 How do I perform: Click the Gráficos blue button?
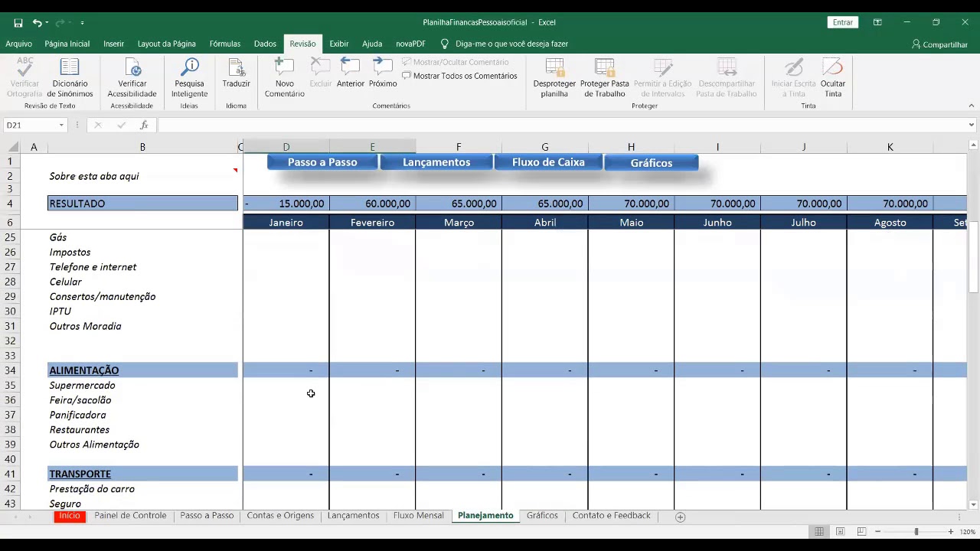pos(652,163)
